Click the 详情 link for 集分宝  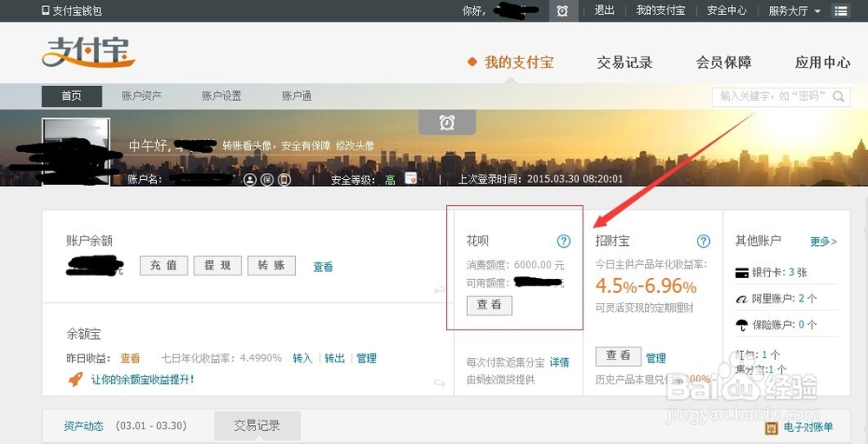tap(560, 362)
